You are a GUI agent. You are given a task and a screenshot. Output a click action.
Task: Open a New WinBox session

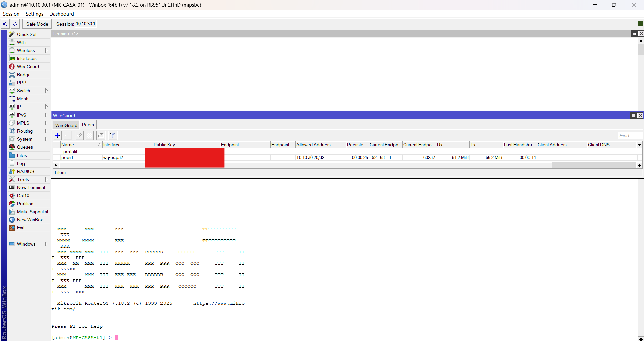click(x=29, y=220)
